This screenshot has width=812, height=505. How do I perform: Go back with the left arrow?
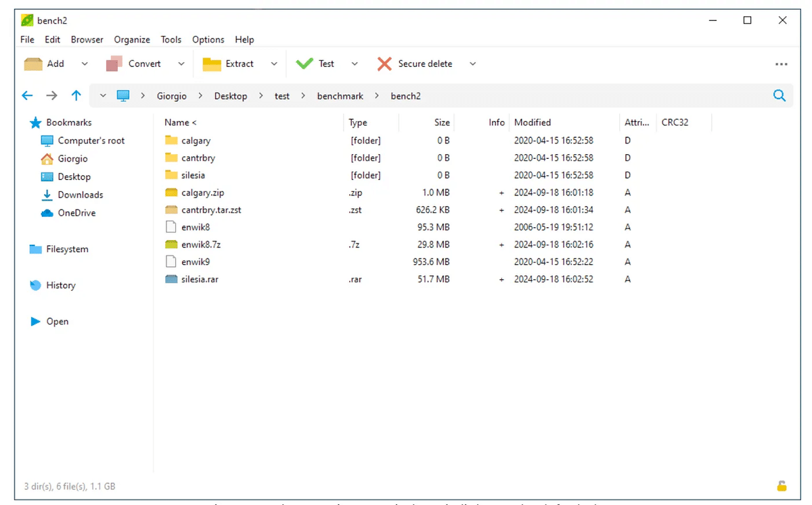[28, 96]
